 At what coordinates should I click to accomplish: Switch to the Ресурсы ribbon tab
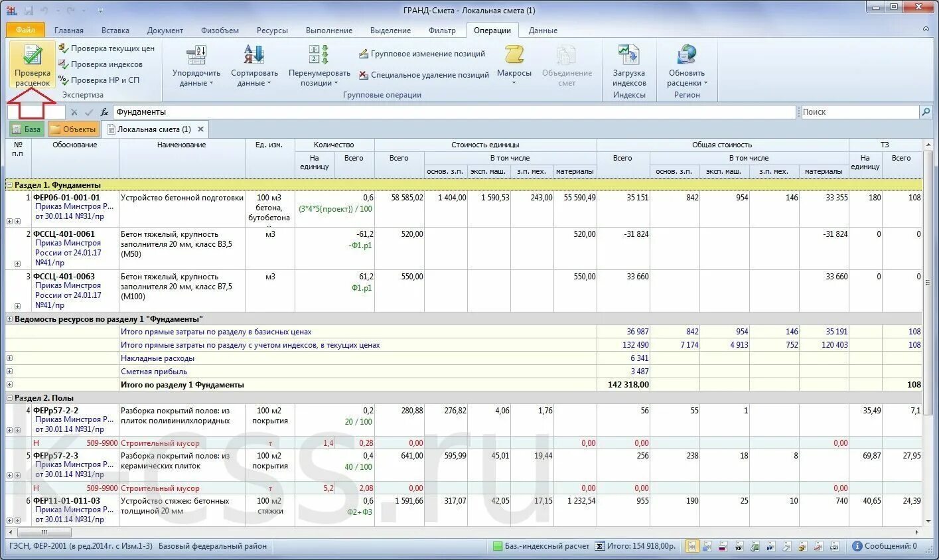272,31
